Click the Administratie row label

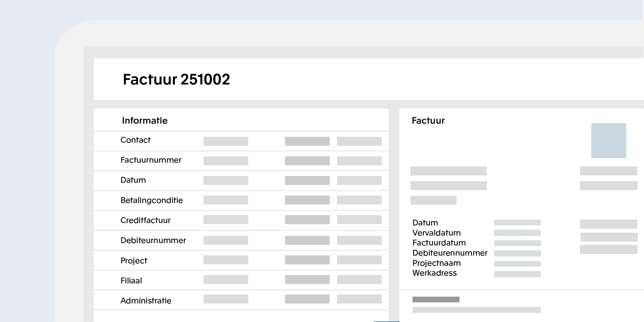coord(146,301)
